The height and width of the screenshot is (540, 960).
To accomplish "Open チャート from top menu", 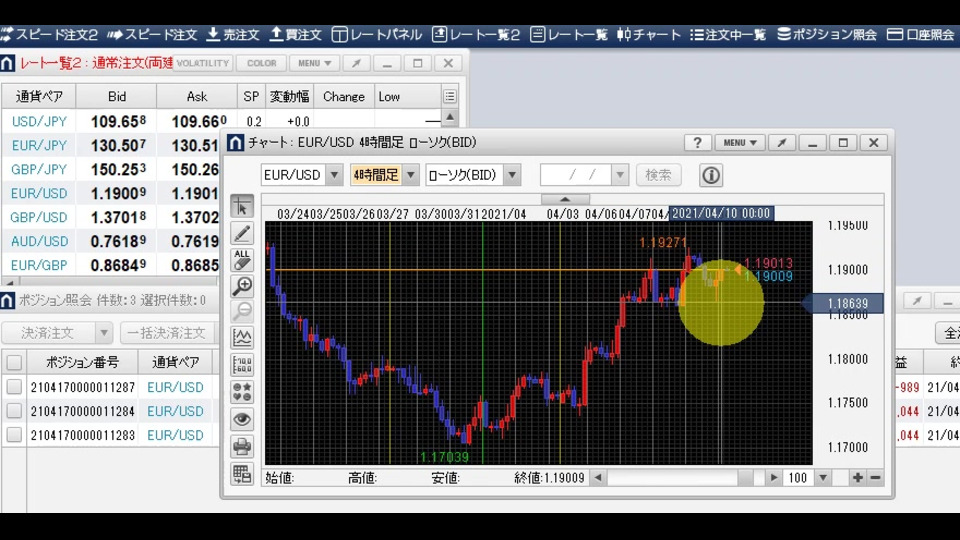I will [x=649, y=35].
